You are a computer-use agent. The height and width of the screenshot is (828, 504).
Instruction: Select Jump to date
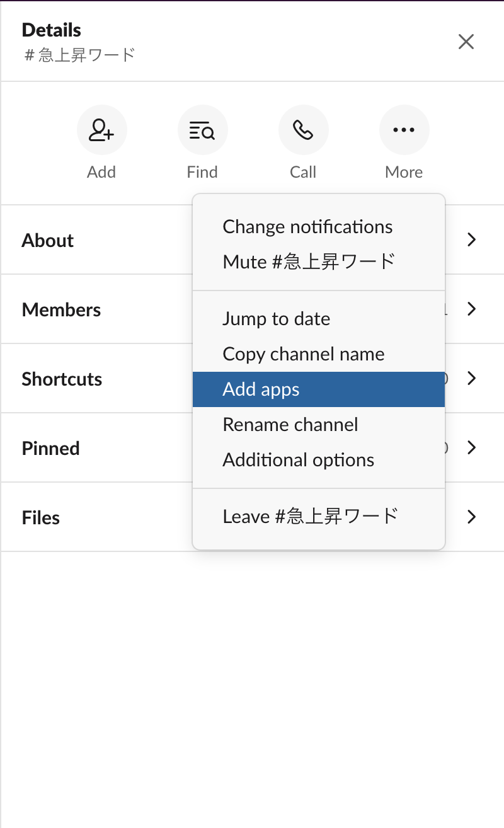(276, 319)
